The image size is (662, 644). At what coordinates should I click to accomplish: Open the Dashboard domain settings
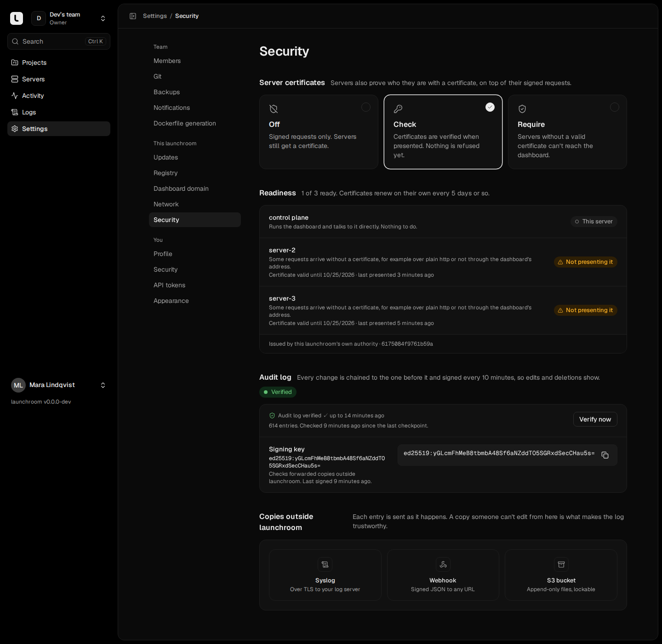(x=195, y=188)
